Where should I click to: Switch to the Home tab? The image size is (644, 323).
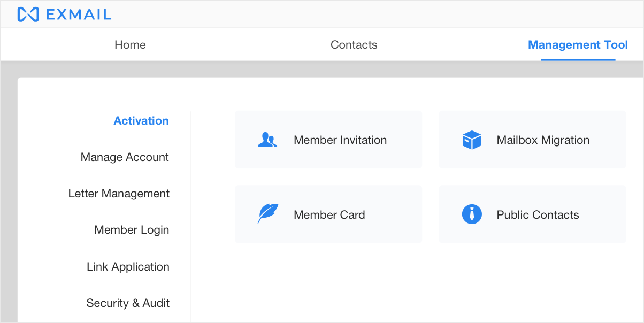(129, 45)
